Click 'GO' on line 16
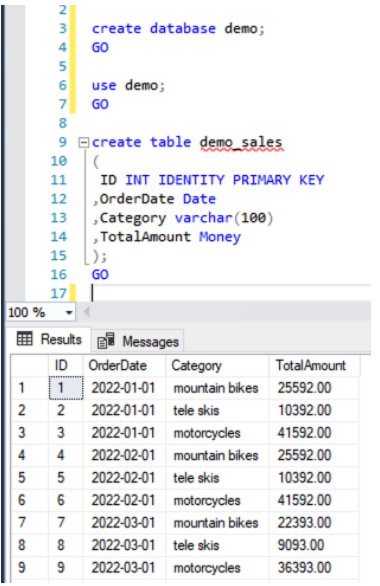Image resolution: width=380 pixels, height=586 pixels. tap(100, 275)
